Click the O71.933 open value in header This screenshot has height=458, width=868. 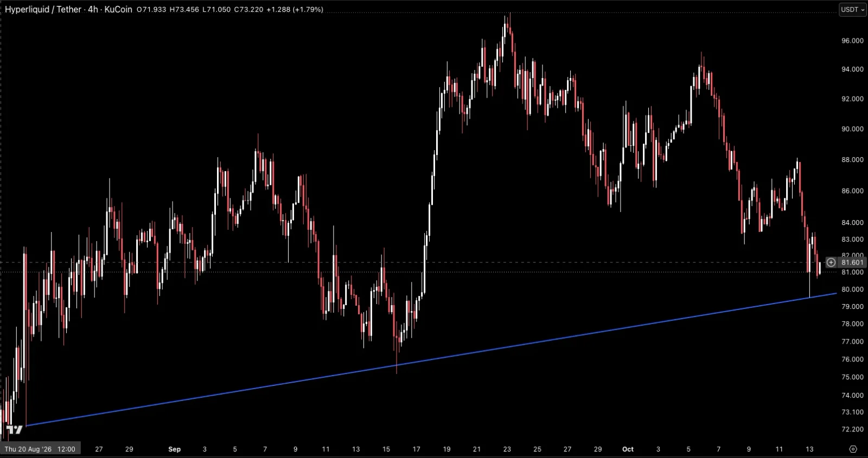151,9
